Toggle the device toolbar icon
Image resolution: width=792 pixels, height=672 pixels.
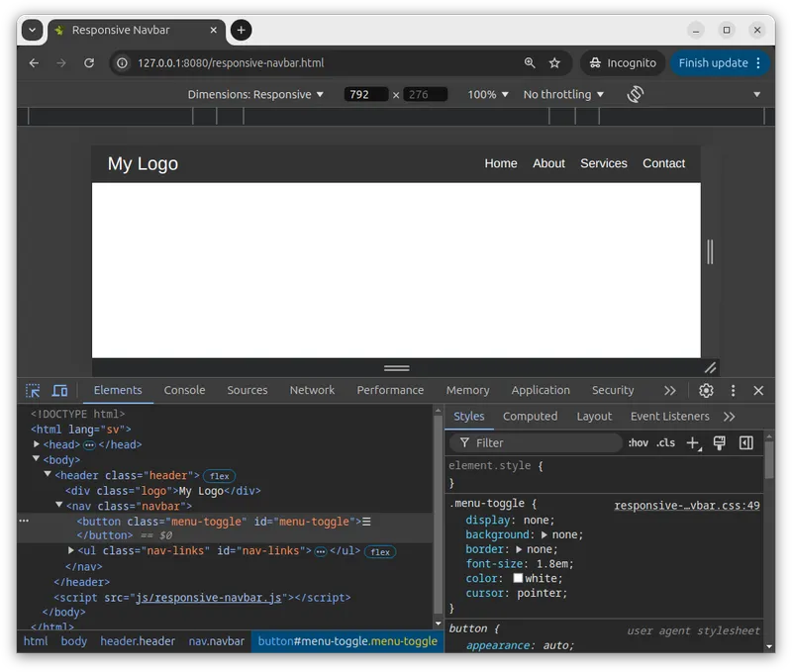pos(59,391)
